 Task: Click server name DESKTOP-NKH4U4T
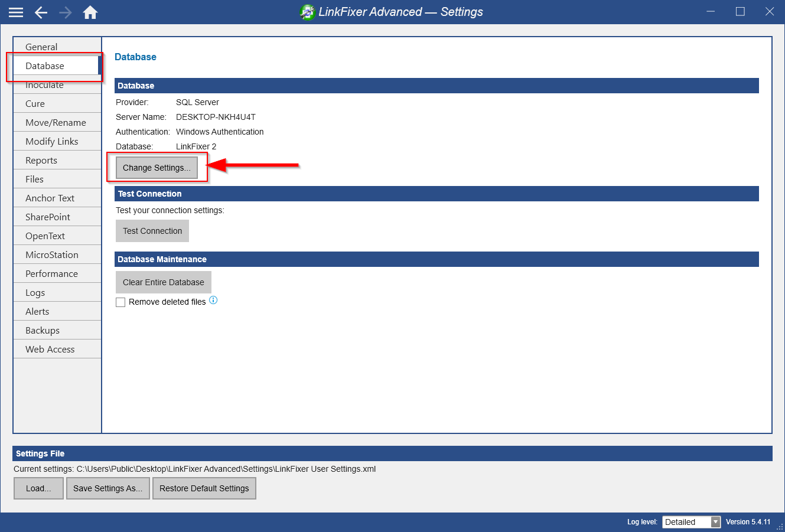[x=216, y=117]
